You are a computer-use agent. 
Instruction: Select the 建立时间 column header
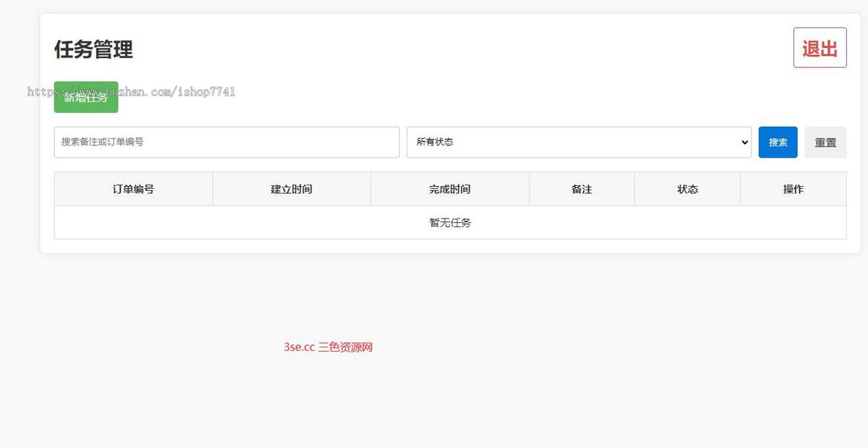(292, 189)
